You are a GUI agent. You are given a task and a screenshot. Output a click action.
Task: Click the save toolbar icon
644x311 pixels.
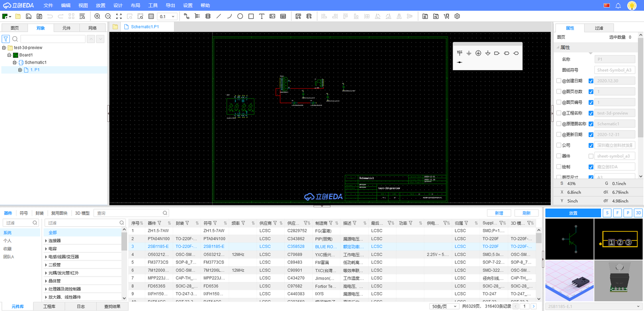29,16
